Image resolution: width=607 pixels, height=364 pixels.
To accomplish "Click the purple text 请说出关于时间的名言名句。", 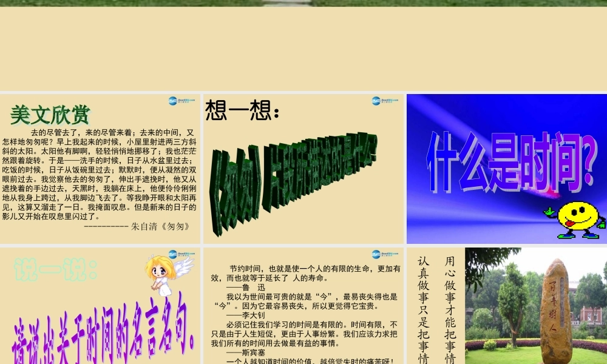I will (104, 329).
